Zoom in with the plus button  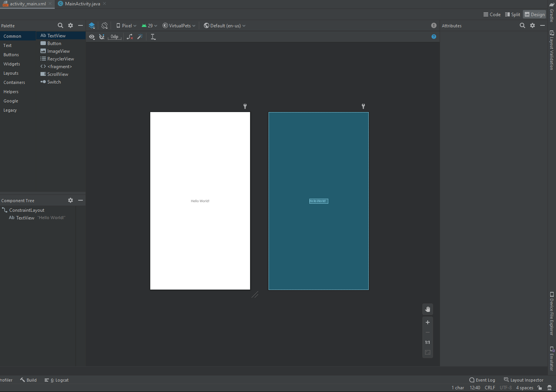pyautogui.click(x=428, y=322)
